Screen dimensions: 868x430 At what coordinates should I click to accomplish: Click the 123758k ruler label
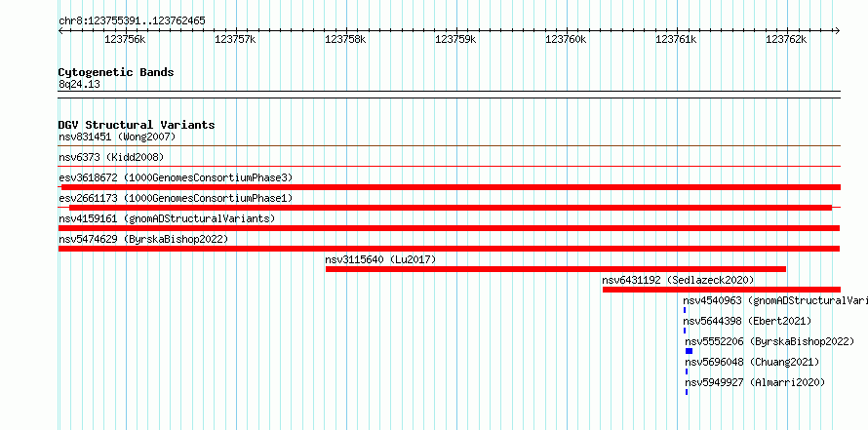coord(345,40)
